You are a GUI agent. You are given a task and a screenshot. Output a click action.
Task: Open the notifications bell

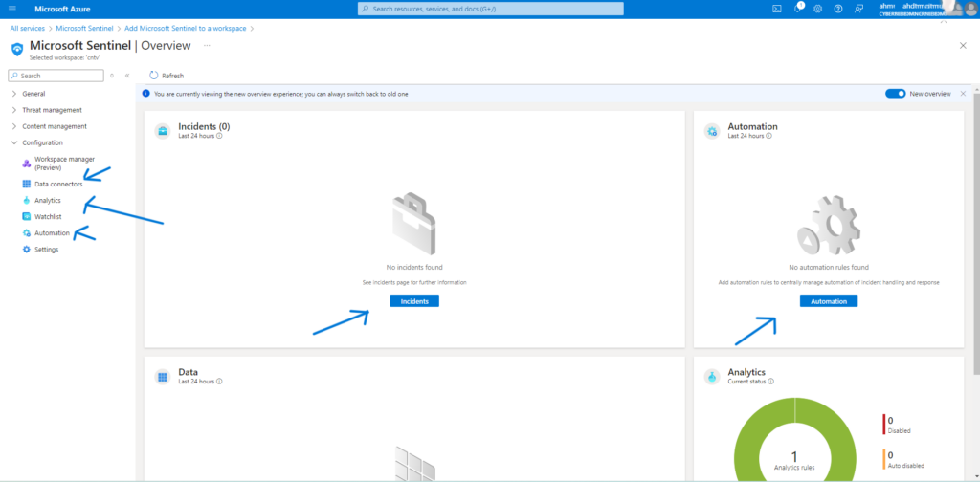coord(797,9)
